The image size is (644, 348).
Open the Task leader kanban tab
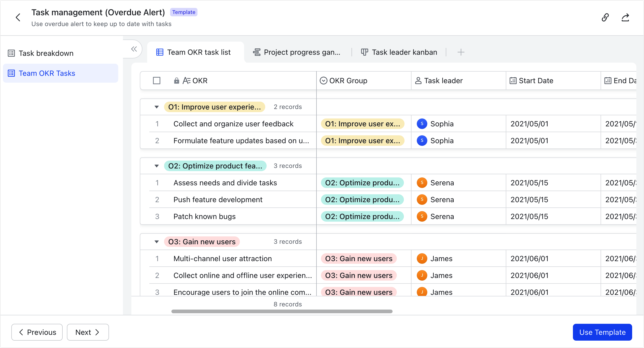coord(399,52)
